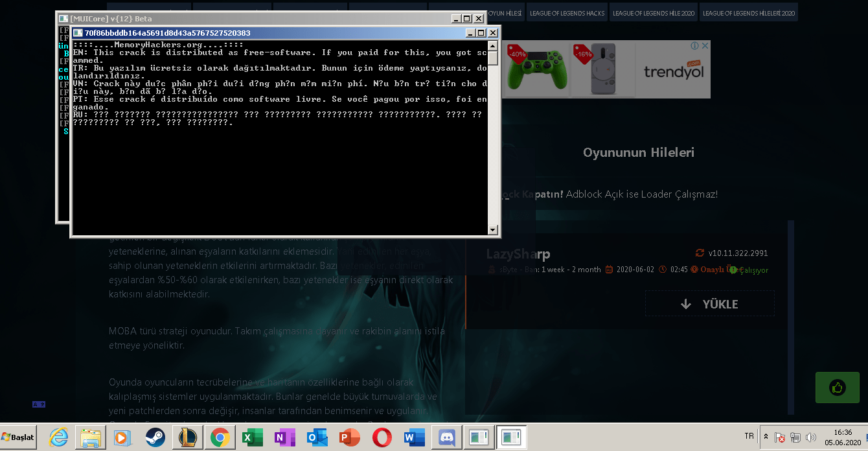Open League of Legends taskbar icon
The image size is (868, 451).
[x=187, y=438]
